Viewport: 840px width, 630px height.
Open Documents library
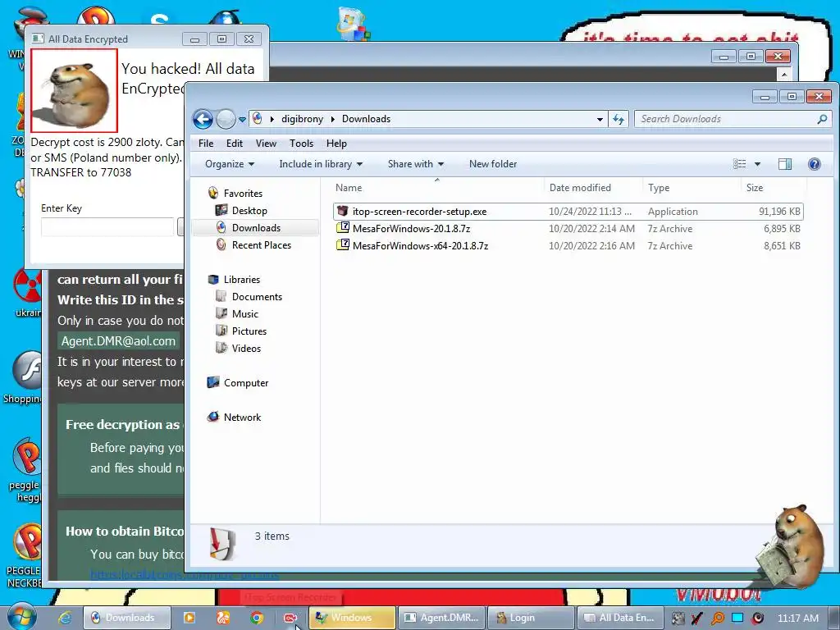point(257,297)
